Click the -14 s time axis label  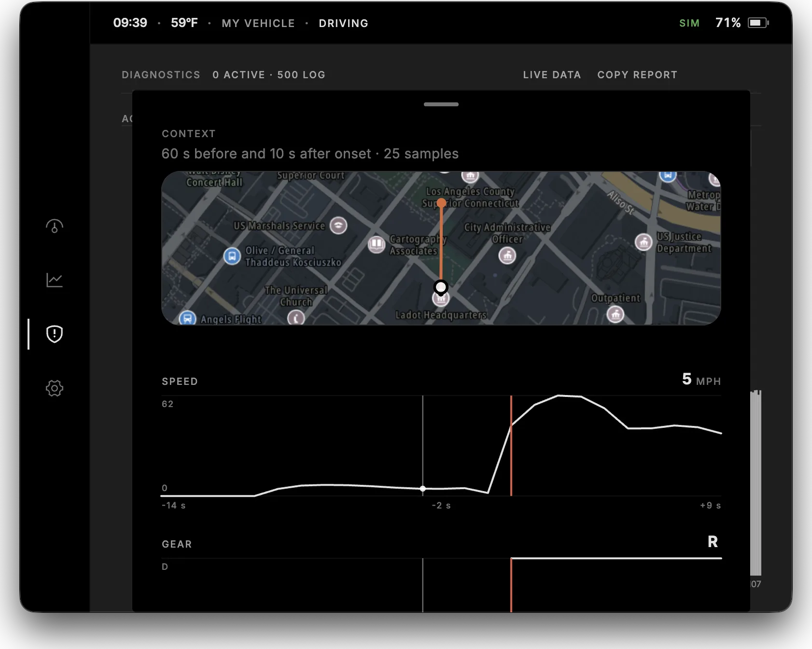click(x=174, y=506)
